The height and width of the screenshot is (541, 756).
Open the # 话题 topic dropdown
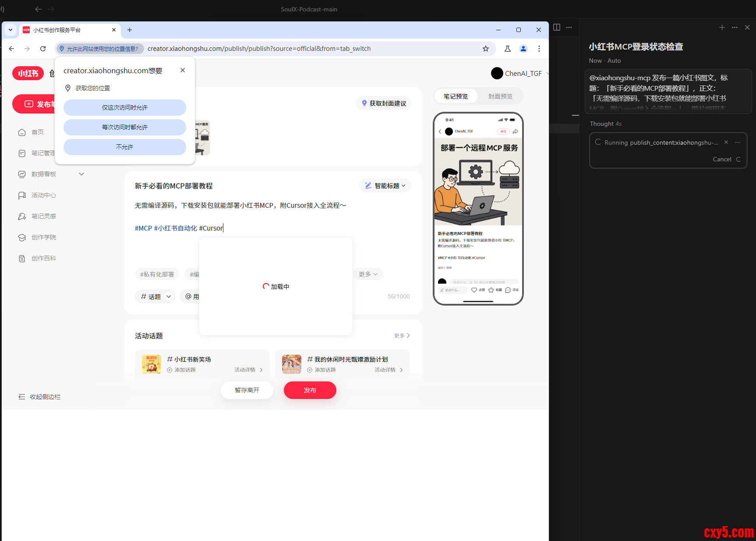(x=155, y=297)
